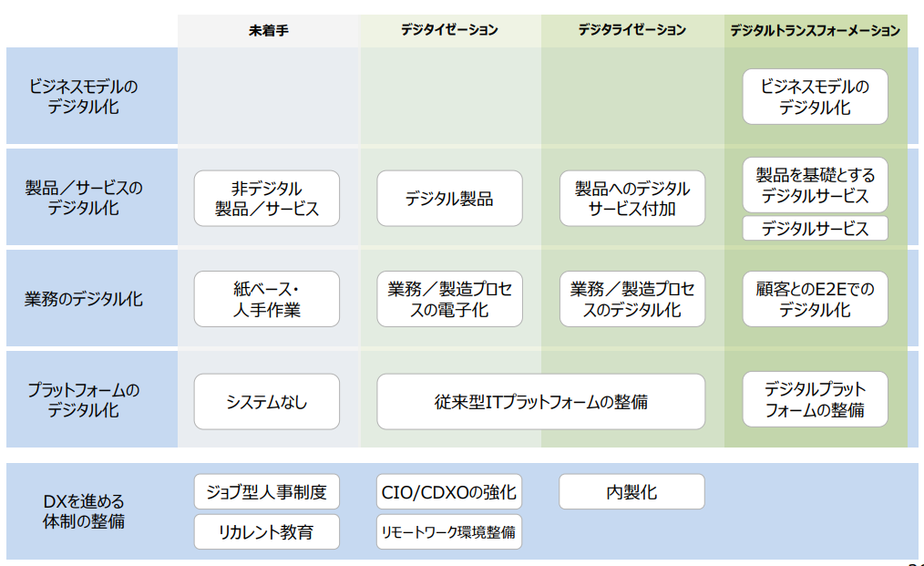Select the リカレント教育 box

[x=267, y=532]
